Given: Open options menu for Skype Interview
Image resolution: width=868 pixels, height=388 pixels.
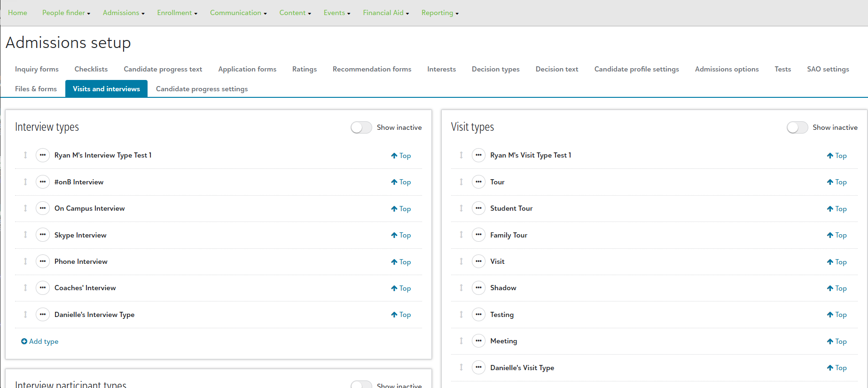Looking at the screenshot, I should coord(43,235).
